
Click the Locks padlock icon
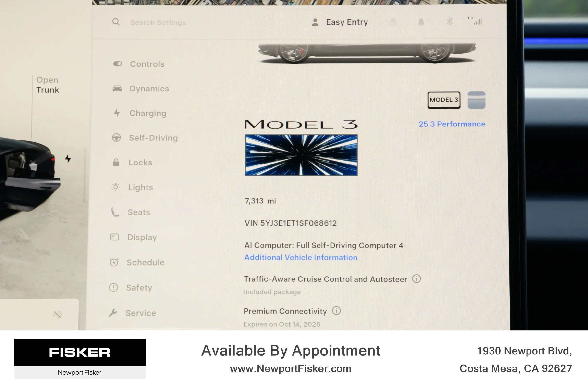pyautogui.click(x=116, y=162)
